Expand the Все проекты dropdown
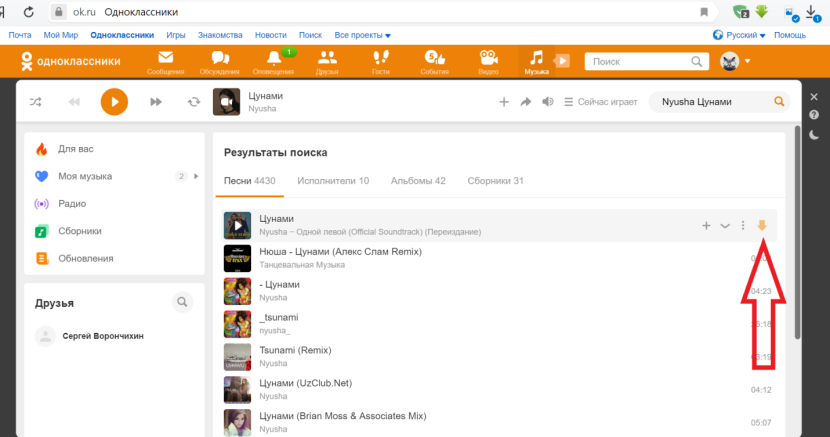This screenshot has height=437, width=830. click(x=363, y=35)
